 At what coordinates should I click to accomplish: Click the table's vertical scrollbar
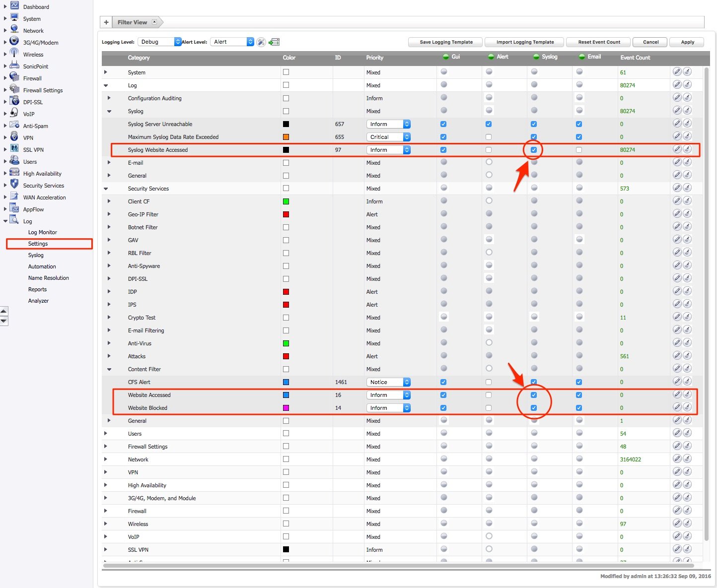(707, 304)
